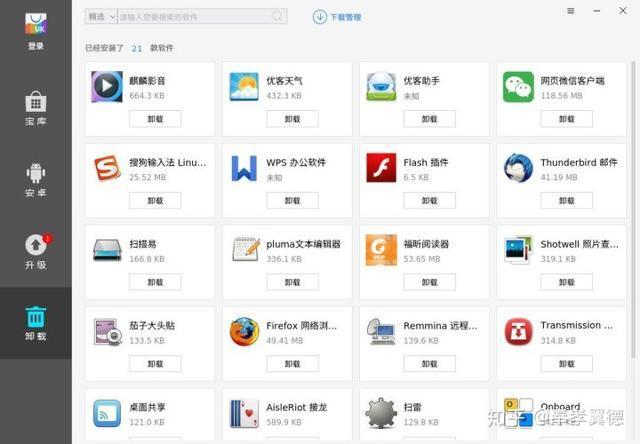The image size is (640, 444).
Task: Uninstall 扫描易 with its 卸载 button
Action: 155,282
